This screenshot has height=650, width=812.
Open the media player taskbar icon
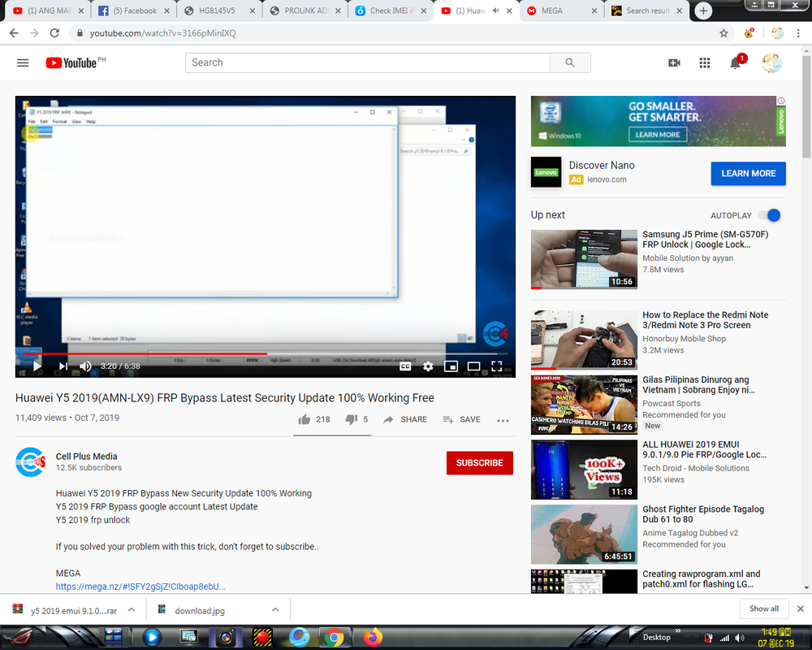152,637
